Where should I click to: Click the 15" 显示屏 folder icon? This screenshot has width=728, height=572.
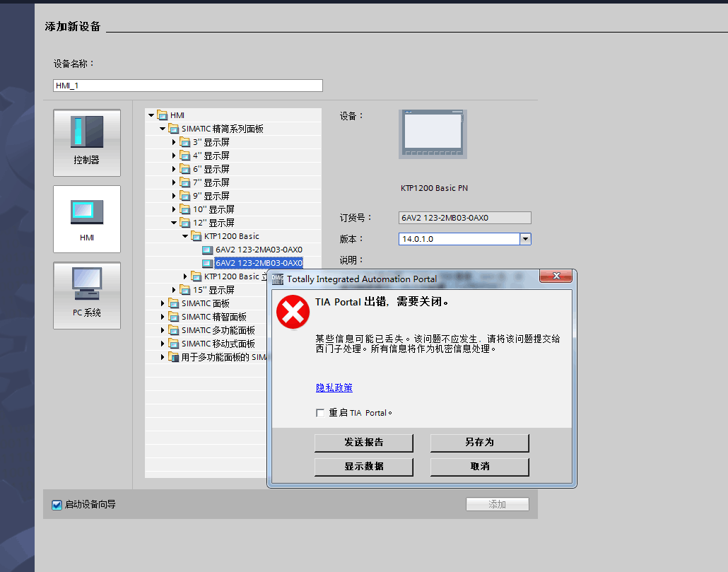tap(184, 290)
